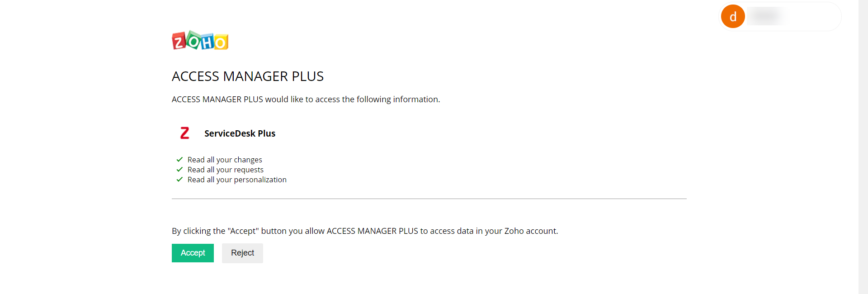The height and width of the screenshot is (294, 868).
Task: Click the green O tile in Zoho logo
Action: tap(193, 41)
